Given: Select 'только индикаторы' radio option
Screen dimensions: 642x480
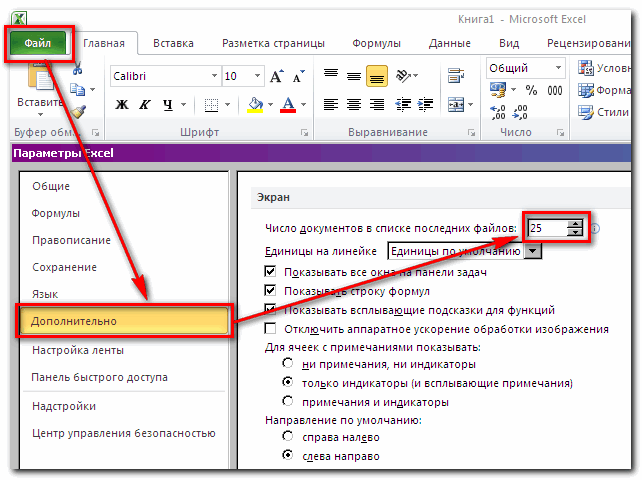Looking at the screenshot, I should pyautogui.click(x=288, y=382).
